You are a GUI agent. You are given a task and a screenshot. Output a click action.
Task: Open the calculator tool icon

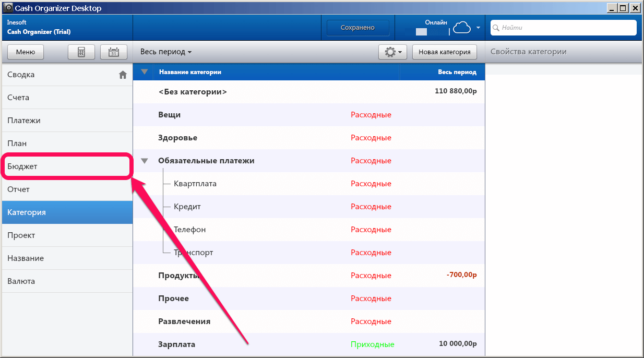(x=81, y=52)
